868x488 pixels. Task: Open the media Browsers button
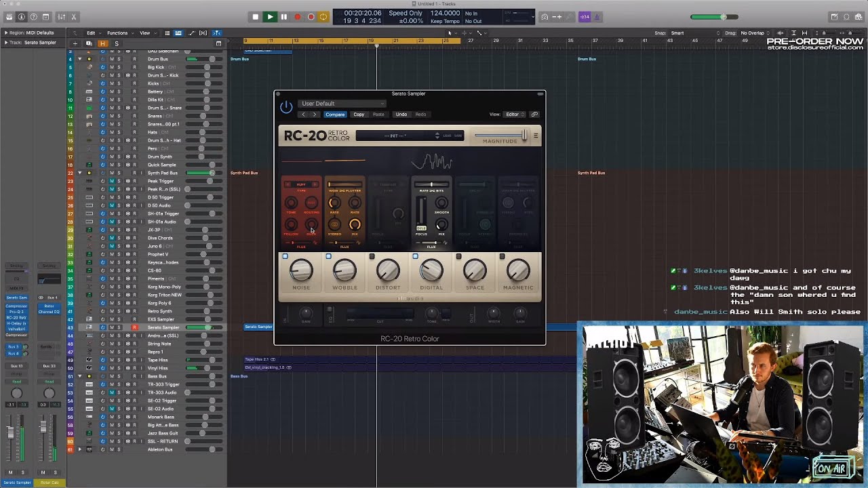tap(859, 17)
